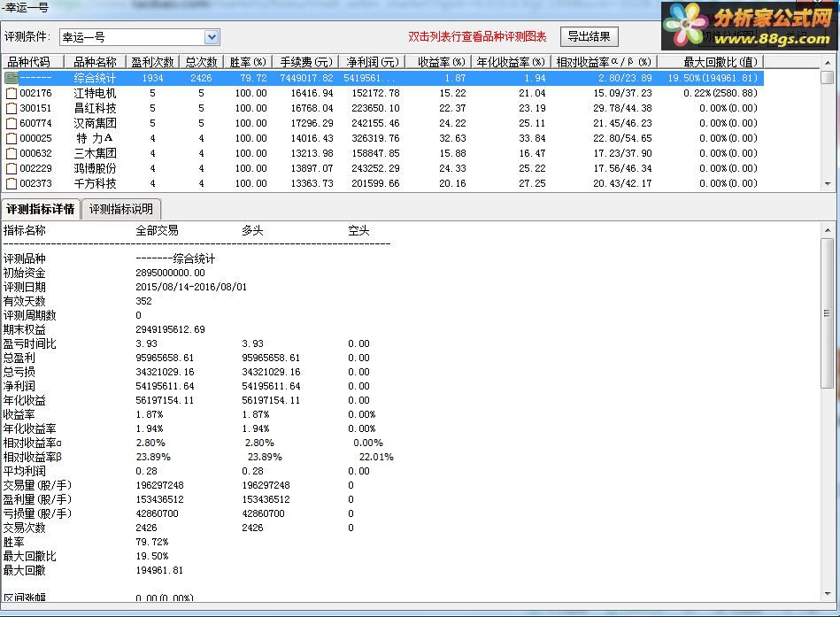
Task: Sort by 盈利次数 column header
Action: [152, 62]
